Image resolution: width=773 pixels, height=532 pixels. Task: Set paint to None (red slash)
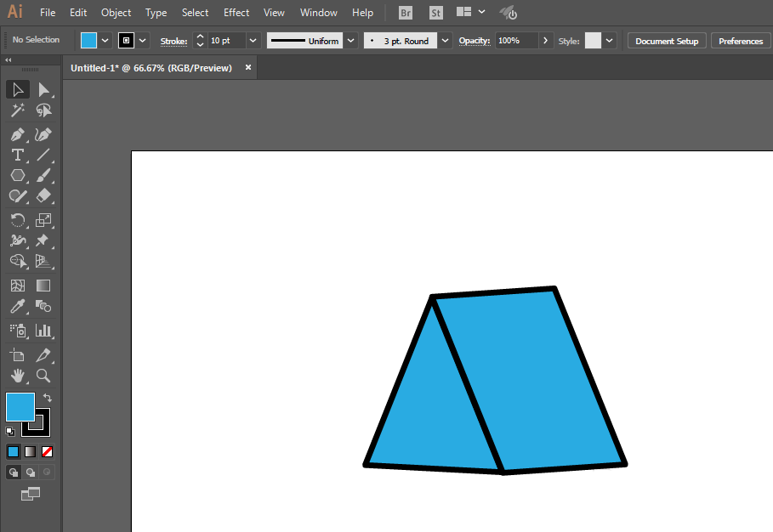(x=48, y=451)
